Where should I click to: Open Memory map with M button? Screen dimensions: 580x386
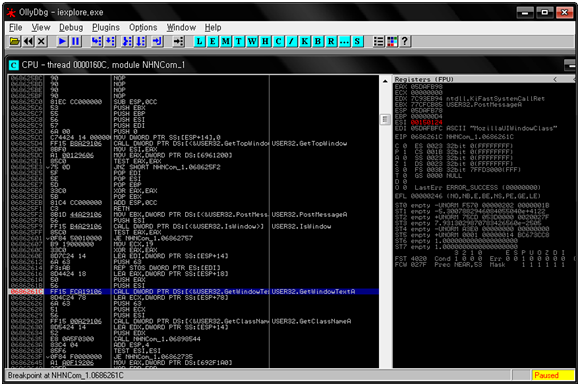(x=226, y=41)
